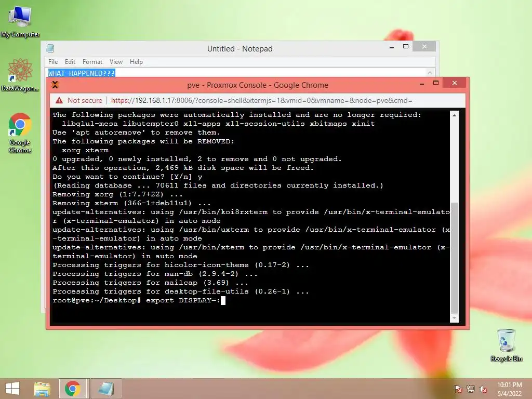Click the network tray icon
The image size is (532, 399).
[x=471, y=389]
